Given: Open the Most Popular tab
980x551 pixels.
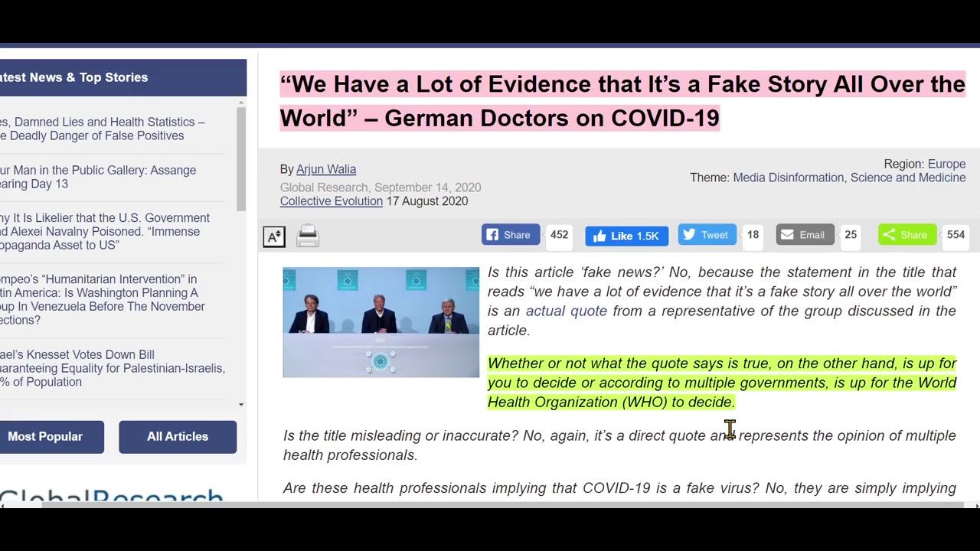Looking at the screenshot, I should (46, 436).
